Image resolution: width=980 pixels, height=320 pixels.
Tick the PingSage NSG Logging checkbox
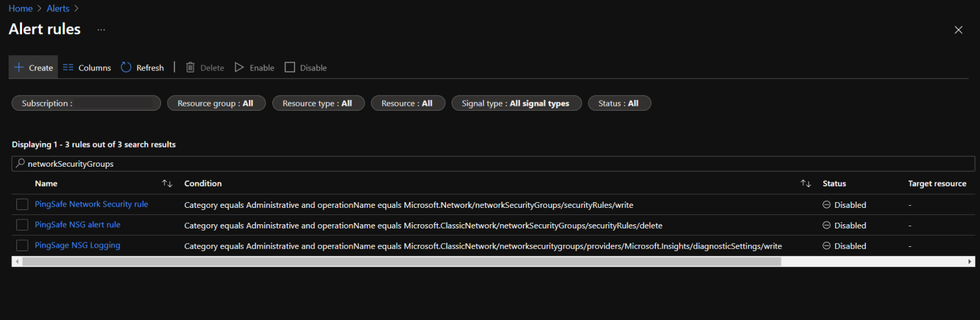23,245
